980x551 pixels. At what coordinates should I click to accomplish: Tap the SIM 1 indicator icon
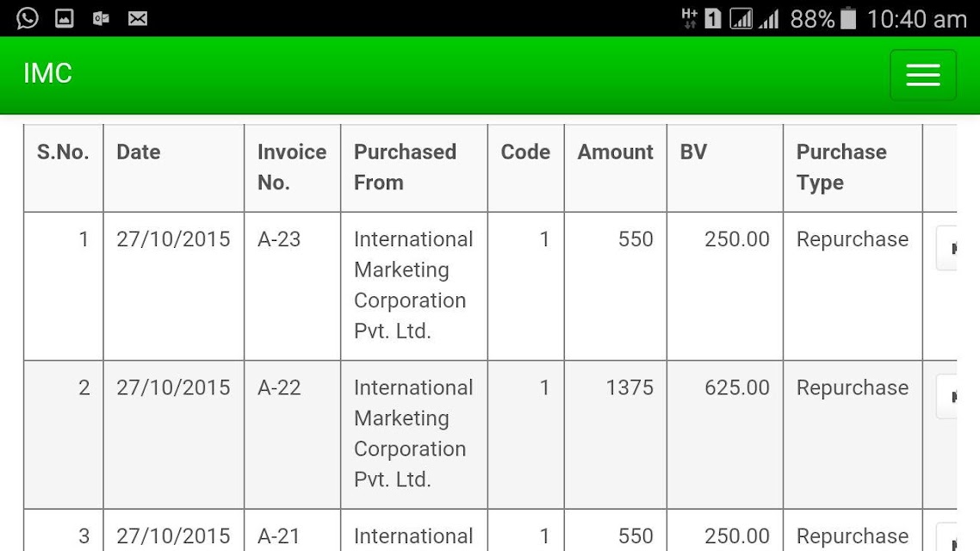coord(712,19)
